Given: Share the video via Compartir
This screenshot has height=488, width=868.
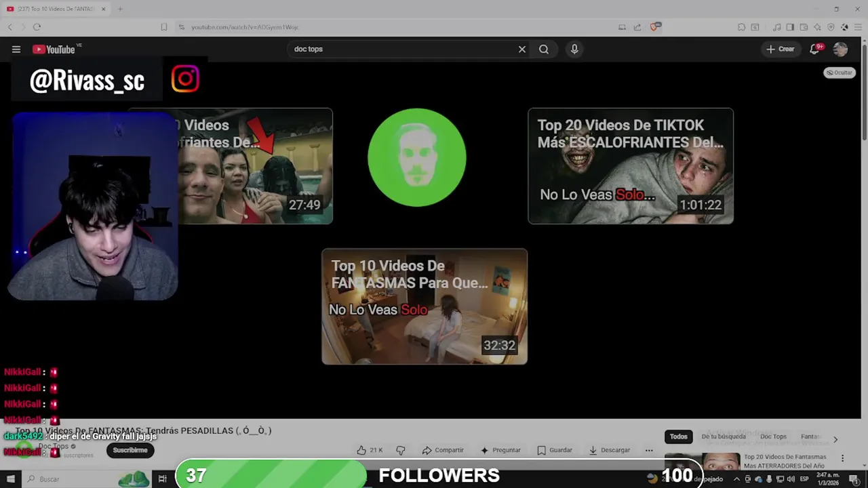Looking at the screenshot, I should point(443,450).
